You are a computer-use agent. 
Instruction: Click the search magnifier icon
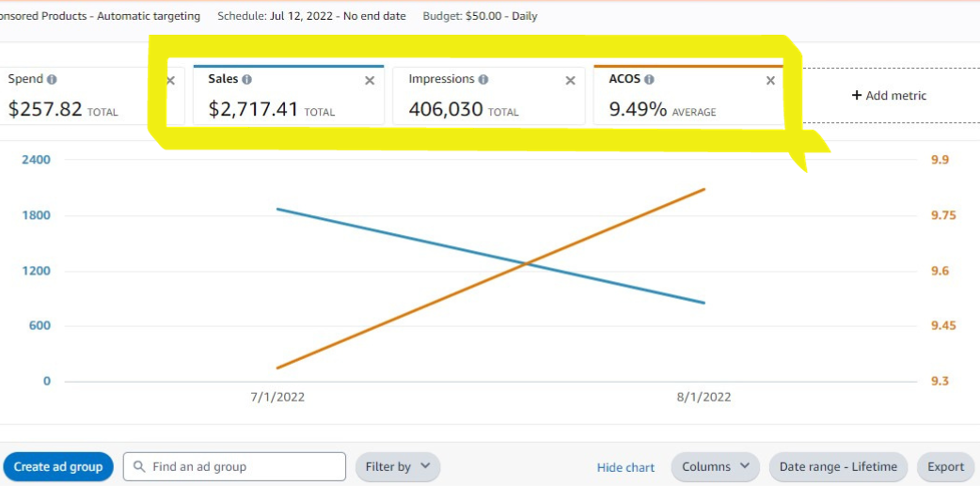[139, 467]
